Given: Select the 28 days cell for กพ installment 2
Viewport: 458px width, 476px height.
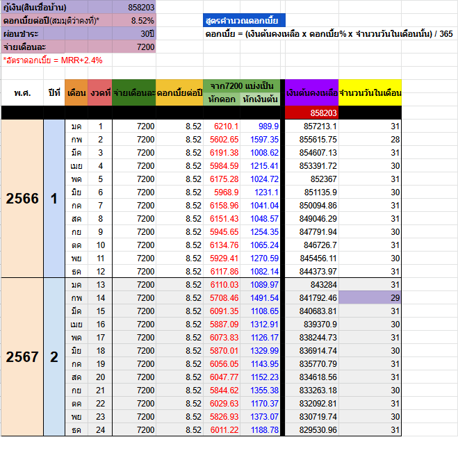Looking at the screenshot, I should tap(370, 140).
